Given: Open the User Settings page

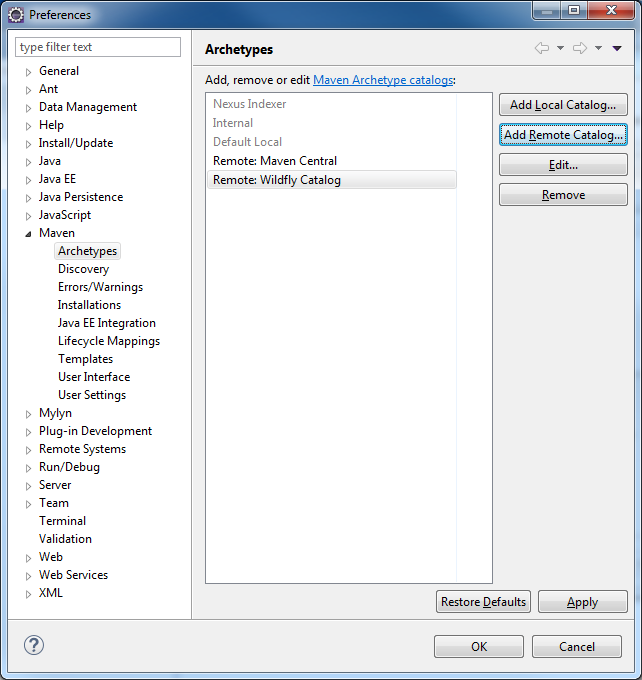Looking at the screenshot, I should click(x=91, y=395).
